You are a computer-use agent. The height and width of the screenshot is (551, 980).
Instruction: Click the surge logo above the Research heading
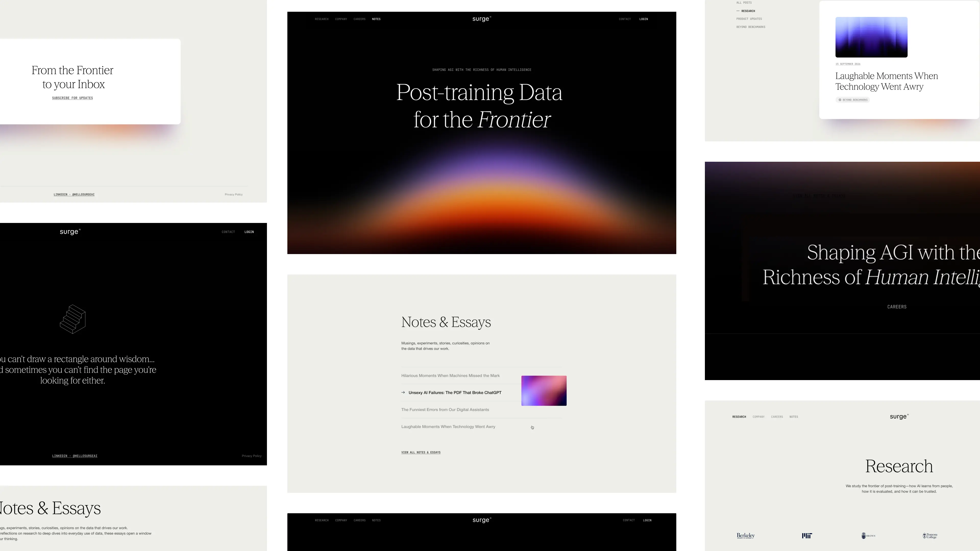click(899, 417)
